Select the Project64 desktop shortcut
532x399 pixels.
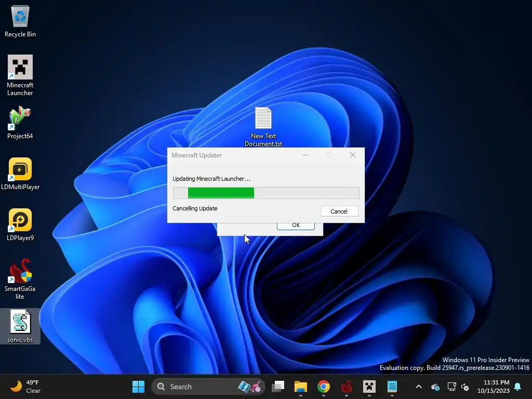[20, 123]
